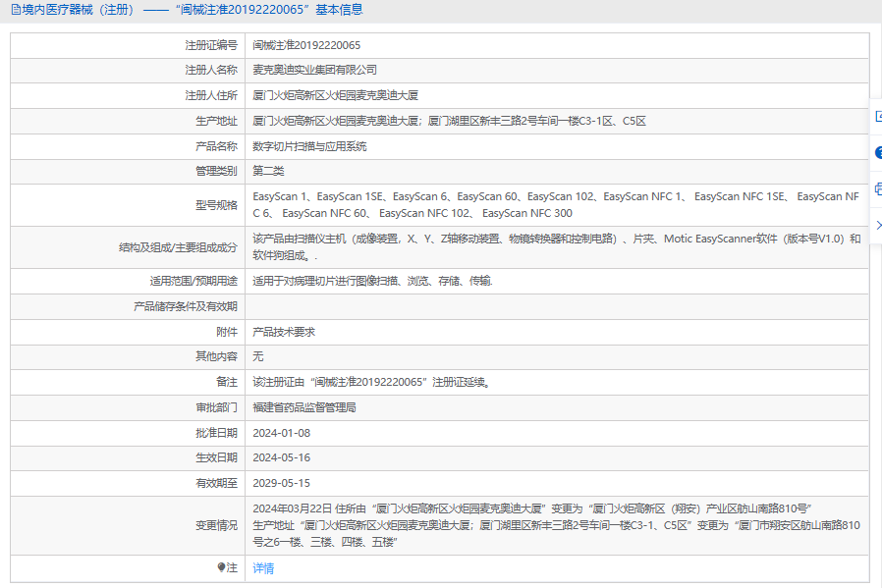Click the 备注 row label
Viewport: 882px width, 588px height.
(x=227, y=382)
